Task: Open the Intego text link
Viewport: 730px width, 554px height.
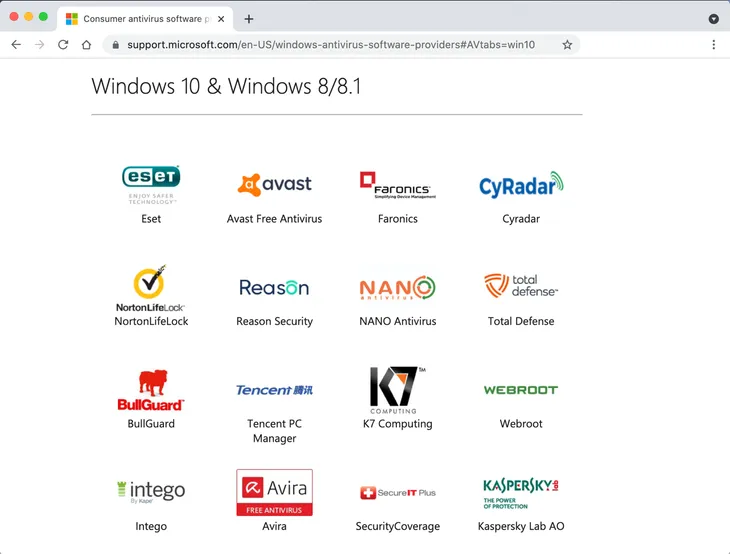Action: [x=151, y=526]
